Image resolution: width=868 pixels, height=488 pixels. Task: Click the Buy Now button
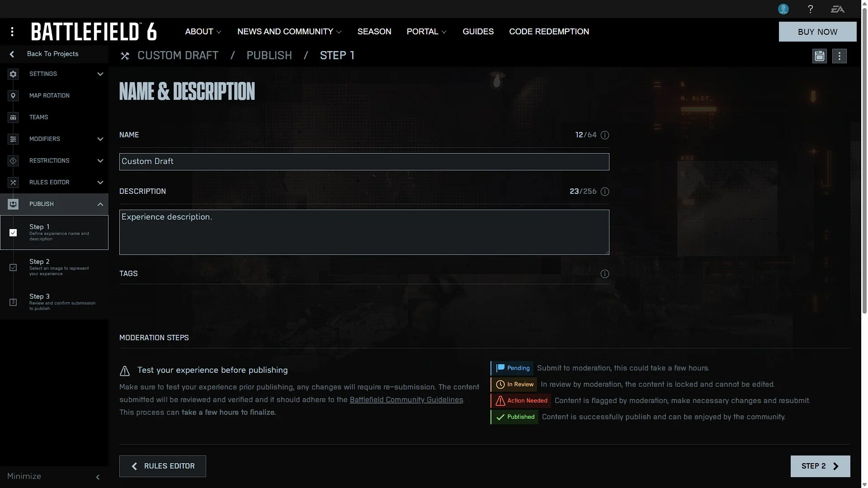pos(817,32)
